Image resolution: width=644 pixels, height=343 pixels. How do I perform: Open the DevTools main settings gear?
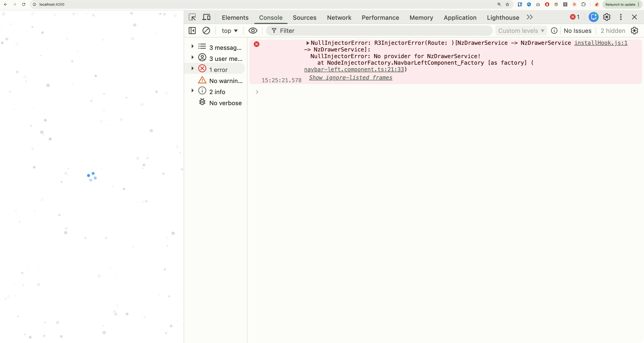[607, 17]
